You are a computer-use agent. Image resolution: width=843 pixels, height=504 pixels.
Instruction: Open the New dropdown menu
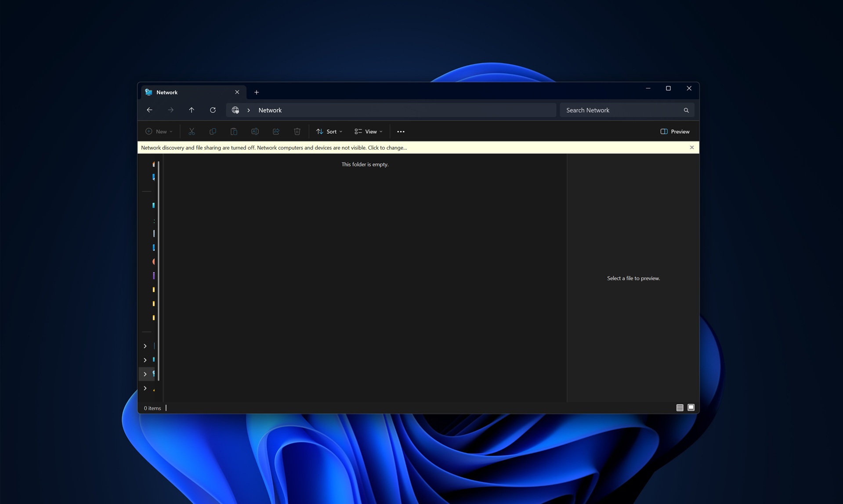pos(158,131)
